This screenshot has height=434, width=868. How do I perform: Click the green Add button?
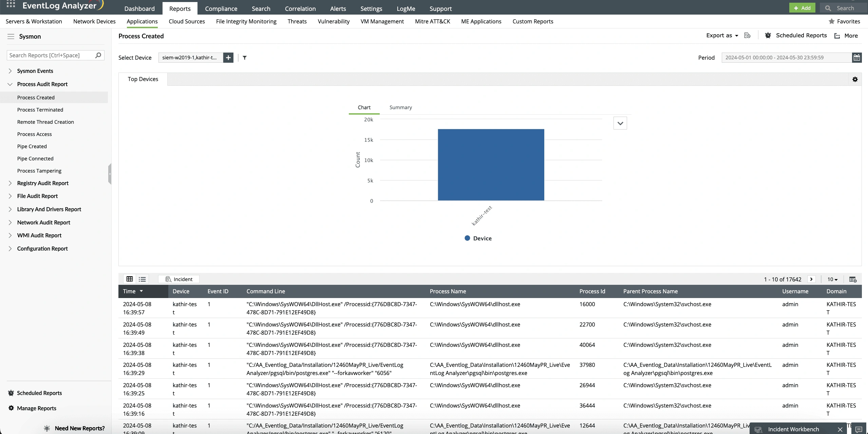(x=802, y=8)
